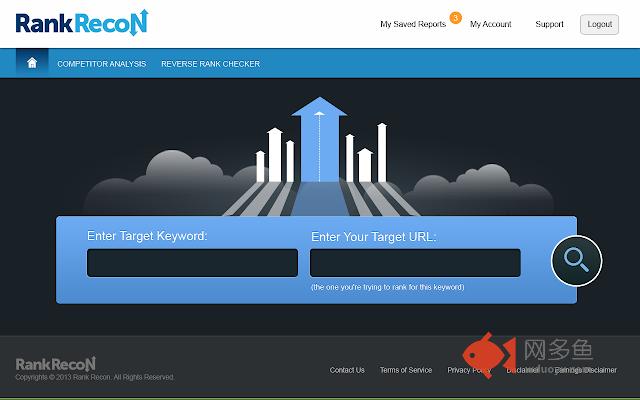Open Contact Us in the footer
Viewport: 640px width, 400px height.
(347, 370)
